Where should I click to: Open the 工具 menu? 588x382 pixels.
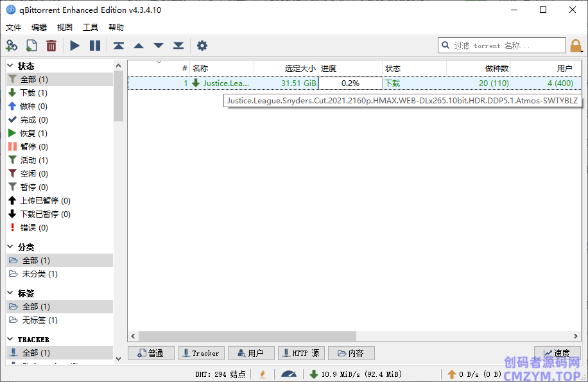pyautogui.click(x=91, y=28)
